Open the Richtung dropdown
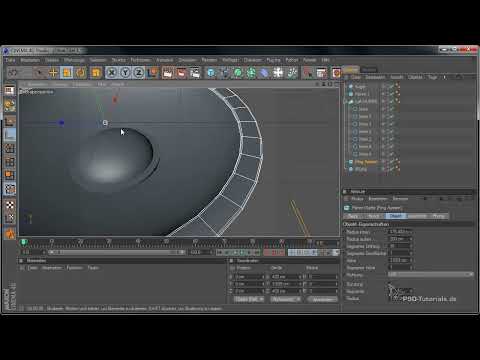 point(430,274)
